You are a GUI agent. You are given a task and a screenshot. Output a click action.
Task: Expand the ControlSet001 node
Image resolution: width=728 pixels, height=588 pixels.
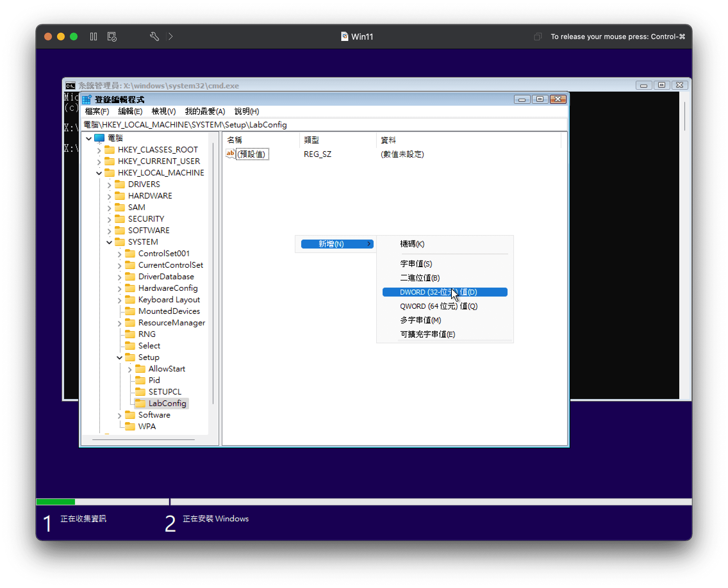119,253
